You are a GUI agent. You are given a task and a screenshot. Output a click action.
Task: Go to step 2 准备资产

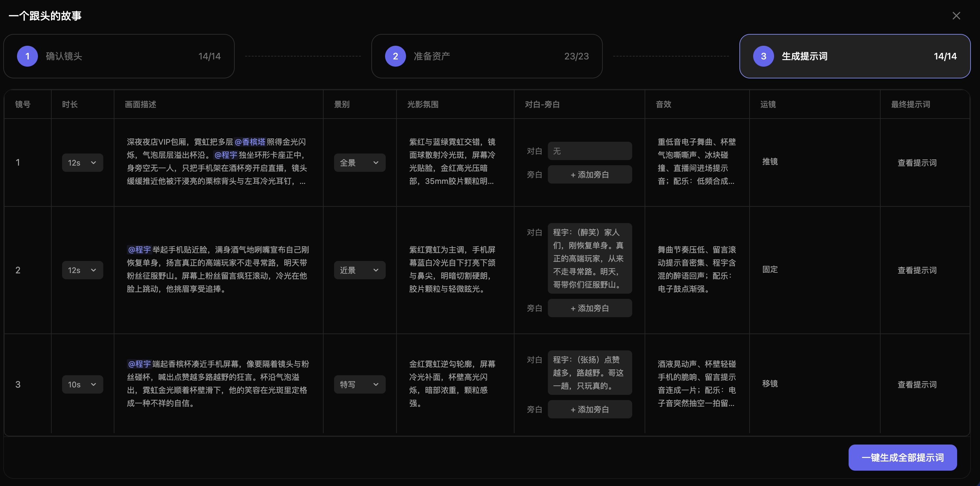click(x=487, y=56)
